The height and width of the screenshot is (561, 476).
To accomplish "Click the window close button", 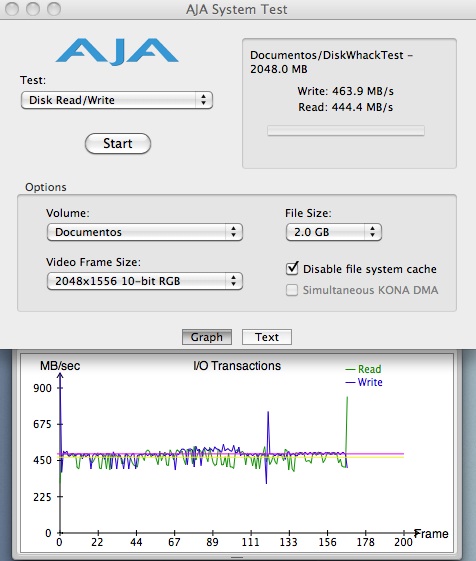I will point(12,9).
